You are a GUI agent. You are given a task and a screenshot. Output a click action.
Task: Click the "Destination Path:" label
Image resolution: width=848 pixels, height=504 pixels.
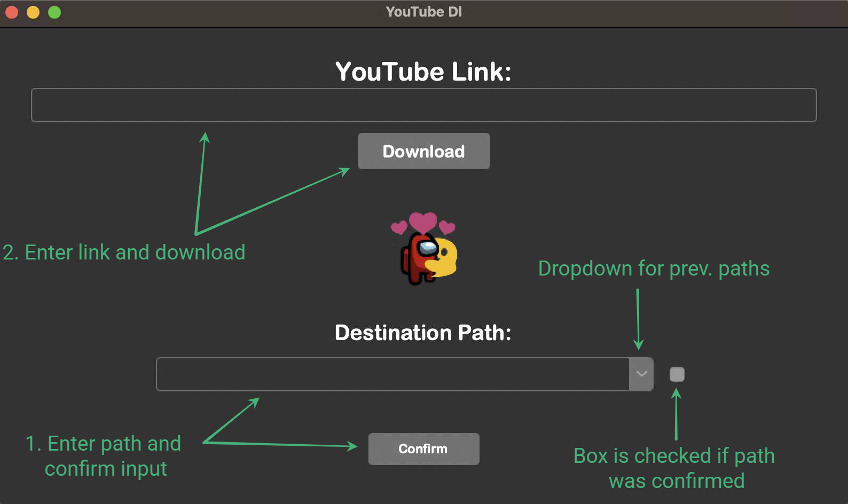(x=423, y=333)
